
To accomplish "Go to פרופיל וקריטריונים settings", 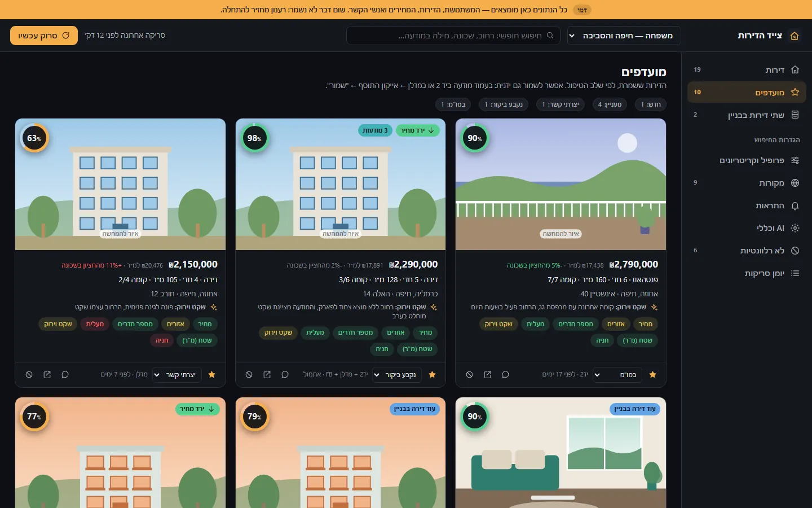I will pyautogui.click(x=747, y=160).
